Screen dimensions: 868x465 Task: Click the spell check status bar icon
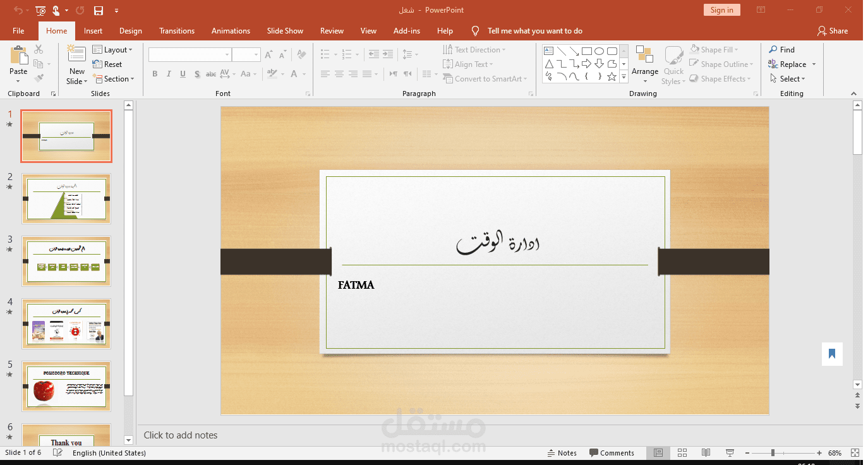[57, 452]
